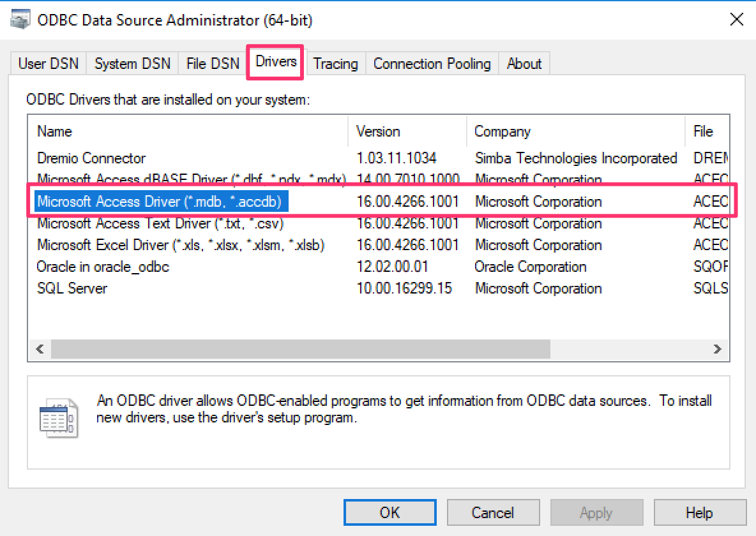Switch to the User DSN tab
The width and height of the screenshot is (756, 536).
[x=49, y=64]
